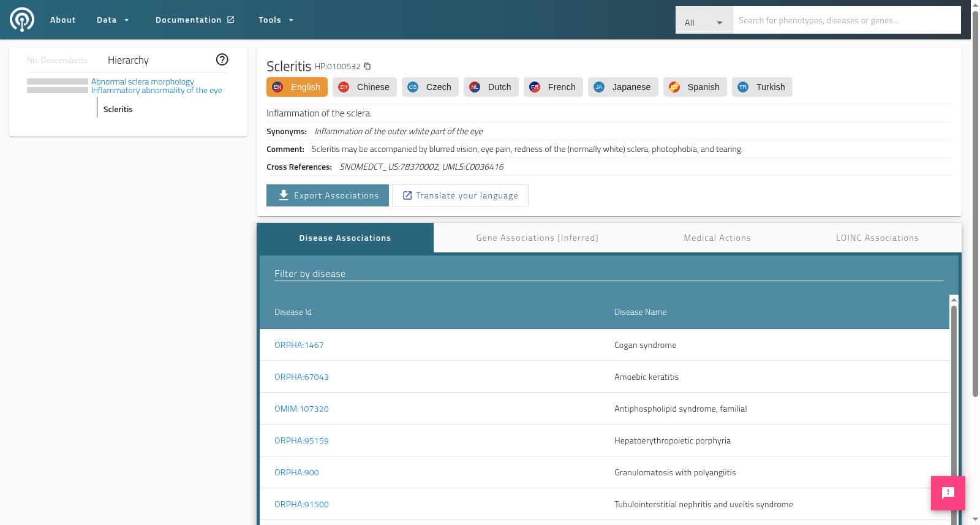Click Export Associations button
The height and width of the screenshot is (525, 980).
coord(328,195)
